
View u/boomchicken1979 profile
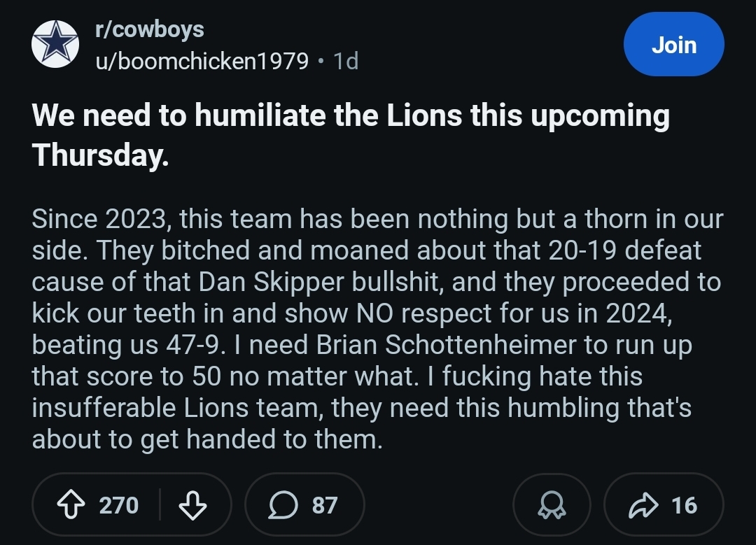202,61
